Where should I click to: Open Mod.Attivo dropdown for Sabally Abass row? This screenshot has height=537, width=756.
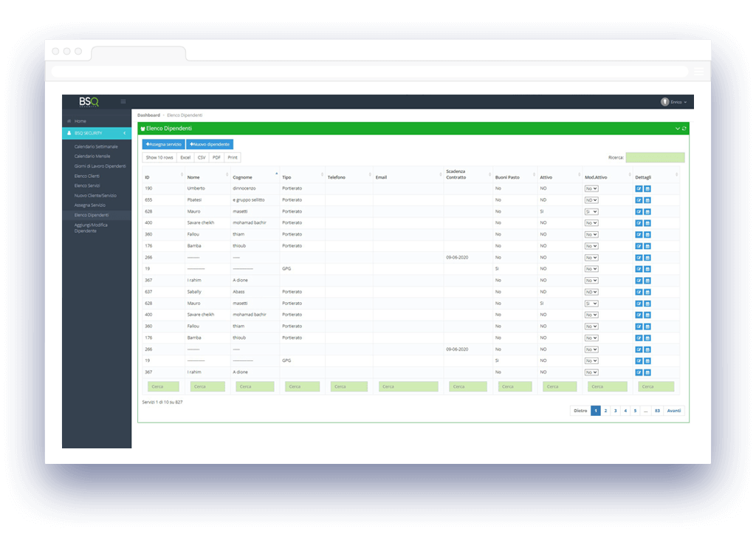(x=591, y=292)
